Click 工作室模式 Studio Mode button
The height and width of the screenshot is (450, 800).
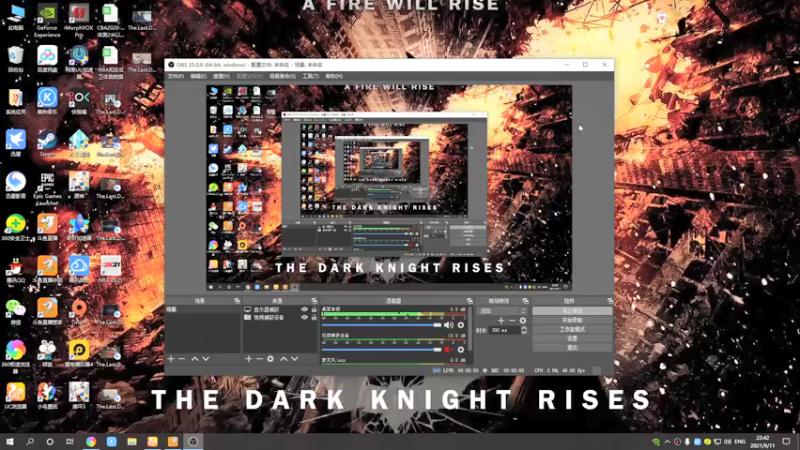(572, 329)
